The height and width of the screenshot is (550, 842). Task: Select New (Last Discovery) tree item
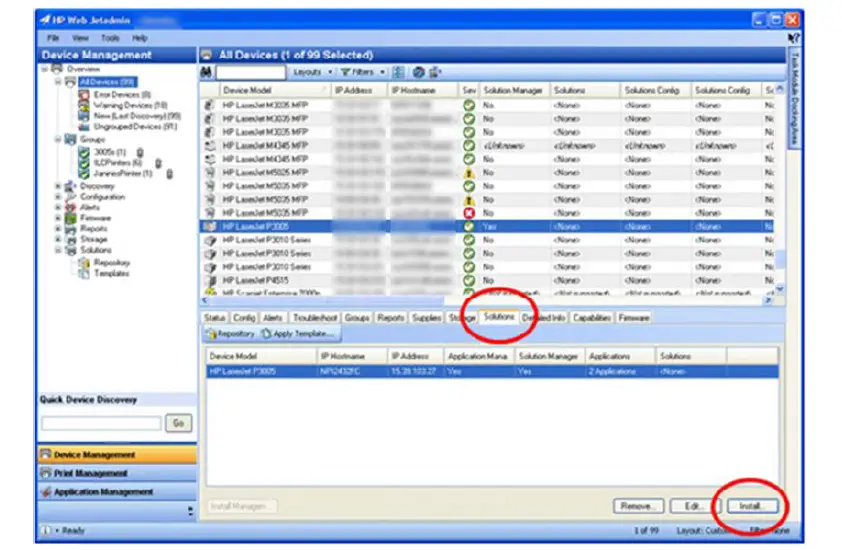point(137,116)
